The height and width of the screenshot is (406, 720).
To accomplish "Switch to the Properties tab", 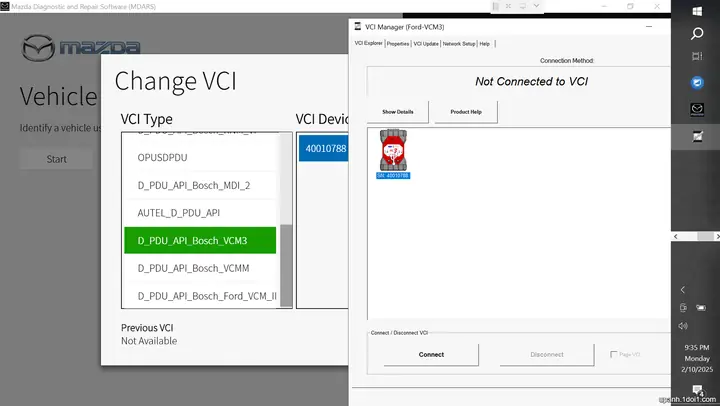I will point(397,44).
